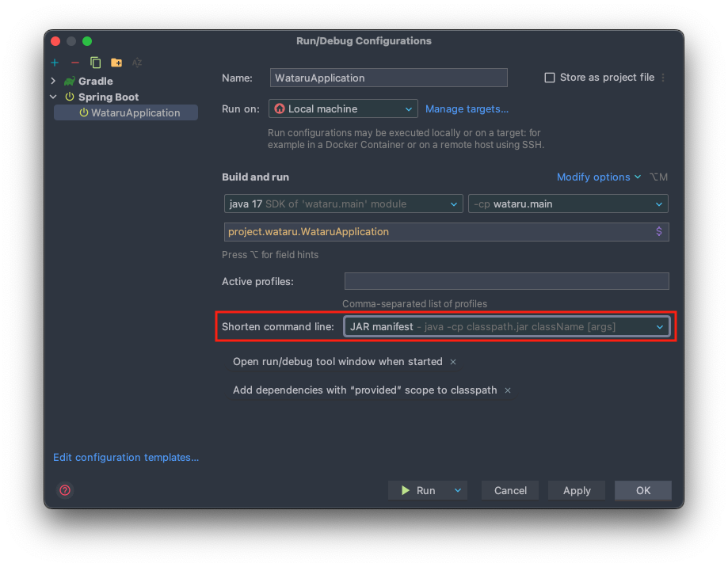Collapse the Spring Boot tree node
This screenshot has width=728, height=567.
tap(53, 97)
